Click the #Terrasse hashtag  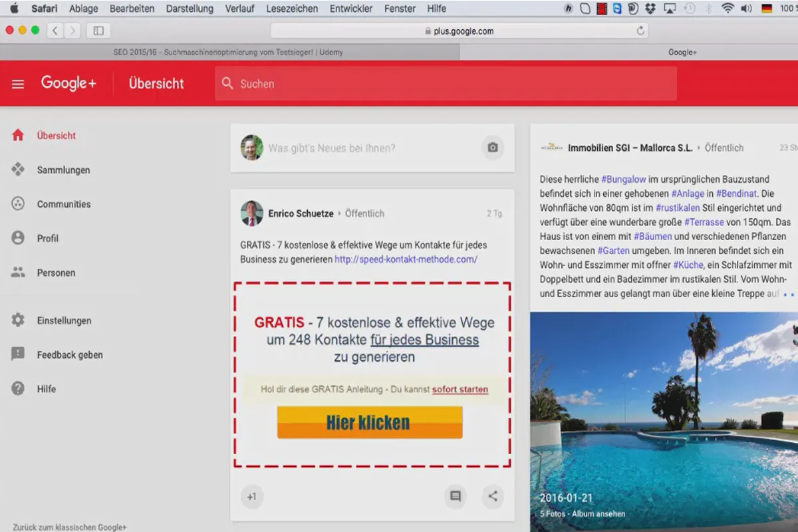tap(706, 222)
